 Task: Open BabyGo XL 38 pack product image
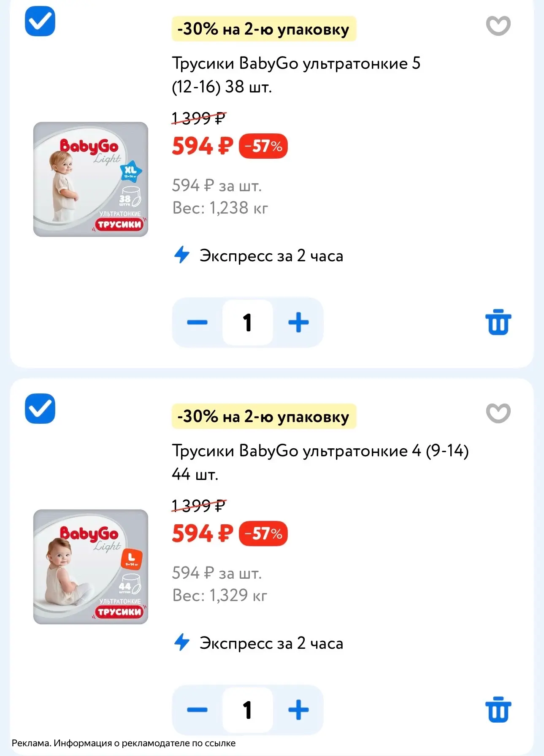(x=91, y=179)
